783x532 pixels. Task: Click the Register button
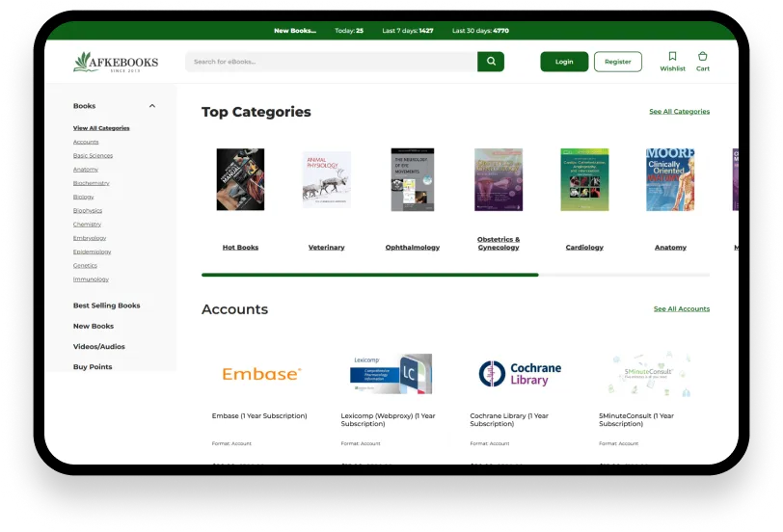pyautogui.click(x=618, y=62)
